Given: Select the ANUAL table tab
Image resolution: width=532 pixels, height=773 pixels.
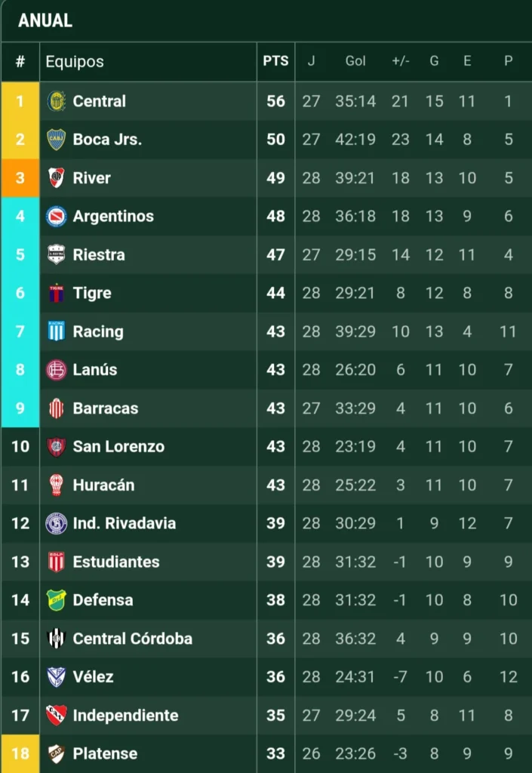Looking at the screenshot, I should point(45,20).
